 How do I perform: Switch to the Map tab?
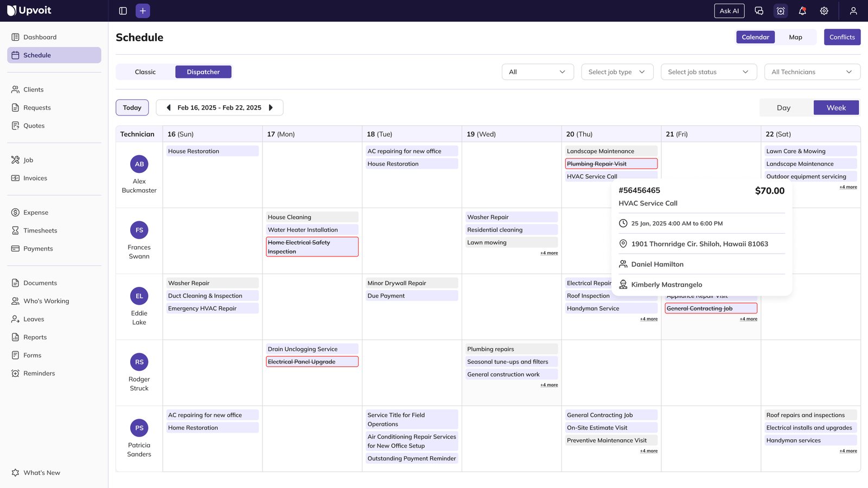pyautogui.click(x=795, y=37)
